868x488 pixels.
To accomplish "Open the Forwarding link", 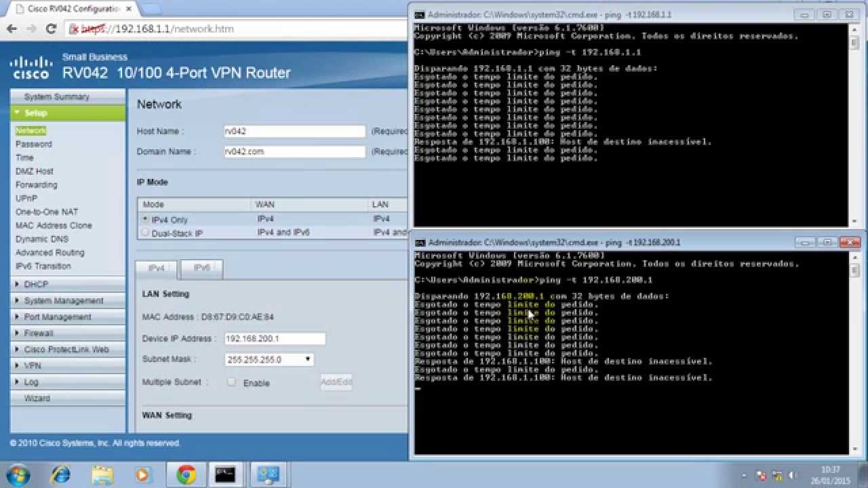I will pyautogui.click(x=37, y=185).
